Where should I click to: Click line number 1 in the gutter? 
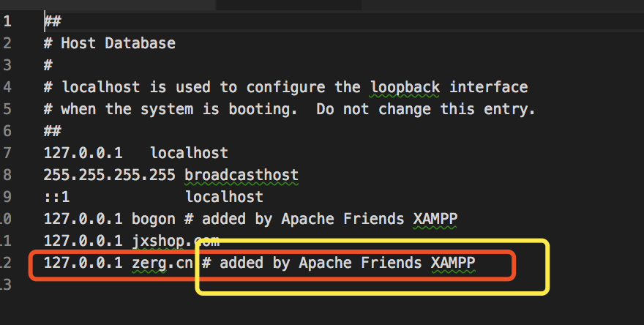(7, 21)
